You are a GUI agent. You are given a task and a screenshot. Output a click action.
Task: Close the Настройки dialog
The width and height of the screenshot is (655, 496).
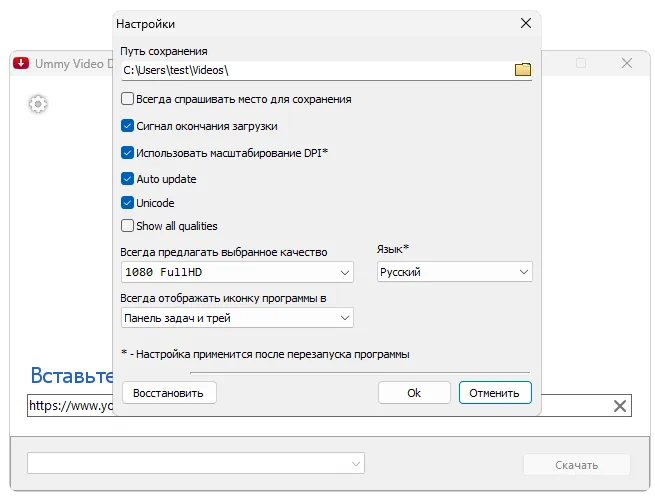click(x=526, y=23)
